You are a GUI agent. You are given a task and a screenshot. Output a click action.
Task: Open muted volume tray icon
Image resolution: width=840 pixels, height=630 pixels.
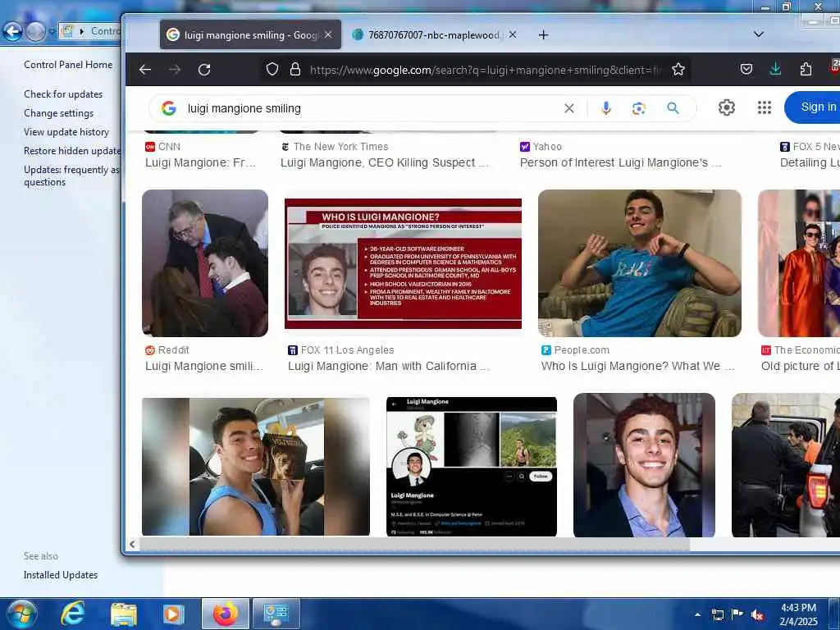[757, 614]
